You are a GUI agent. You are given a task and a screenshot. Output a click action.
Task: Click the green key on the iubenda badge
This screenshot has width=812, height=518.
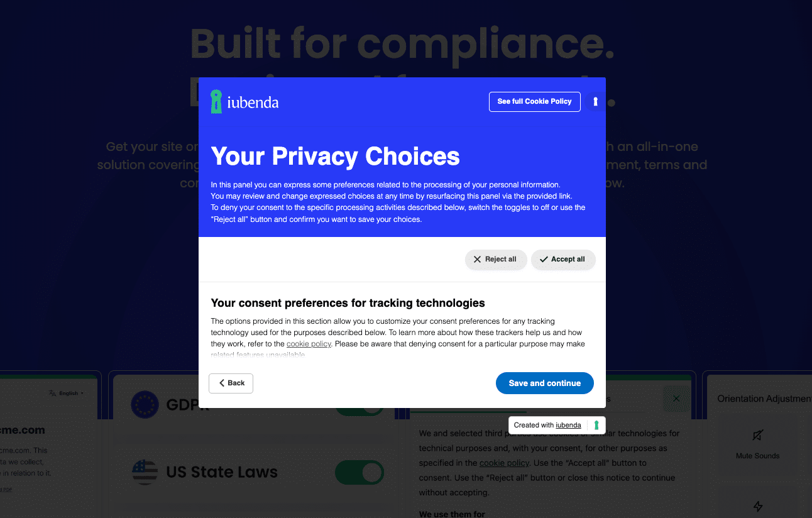[596, 425]
